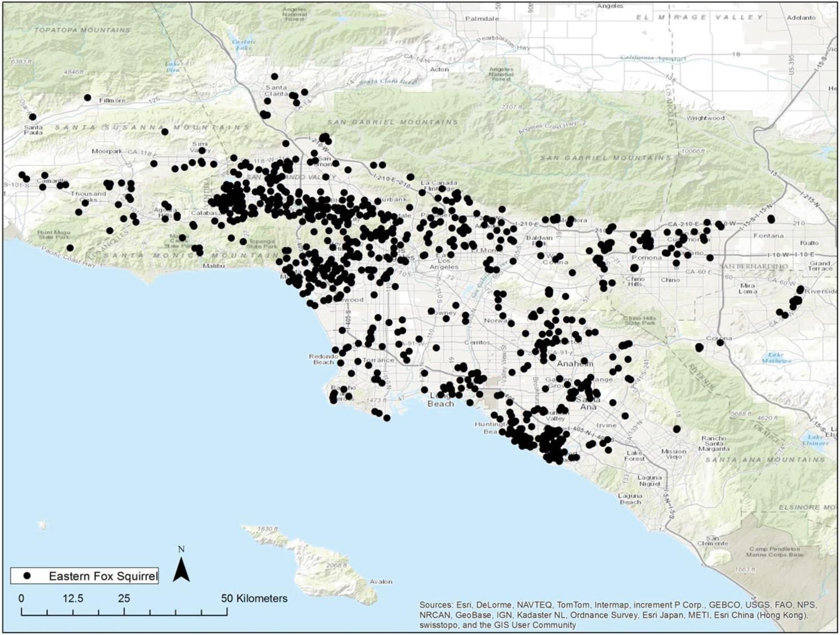Viewport: 840px width, 635px height.
Task: Click the Torrance label
Action: pyautogui.click(x=378, y=360)
